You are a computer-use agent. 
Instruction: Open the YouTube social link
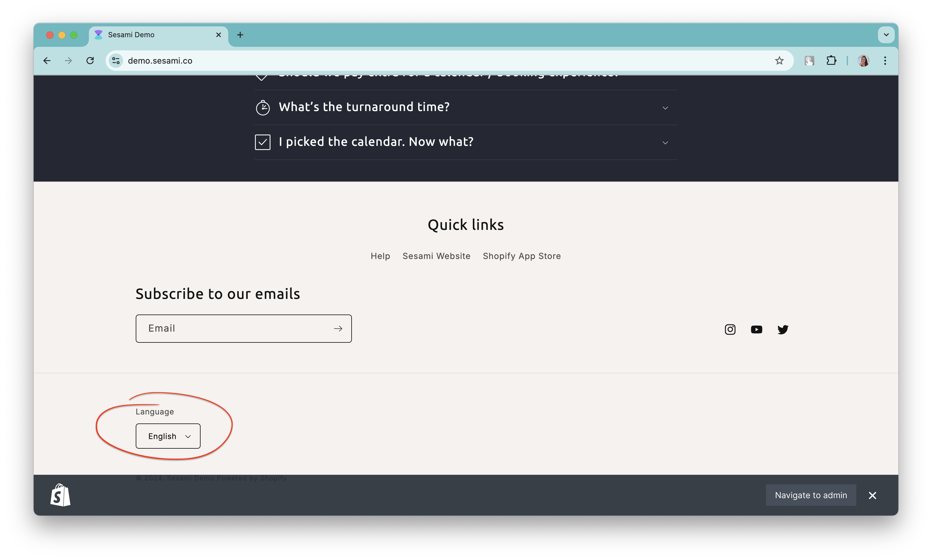[x=756, y=330]
